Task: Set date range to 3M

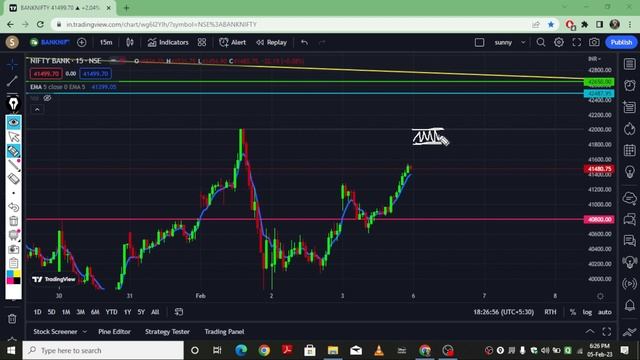Action: (x=80, y=312)
